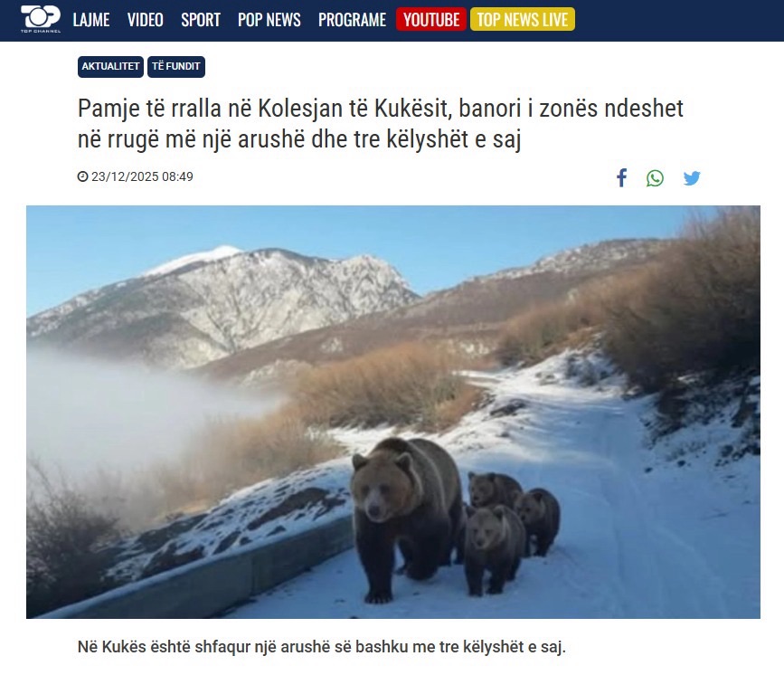Open the VIDEO section
The height and width of the screenshot is (675, 784).
click(x=145, y=20)
